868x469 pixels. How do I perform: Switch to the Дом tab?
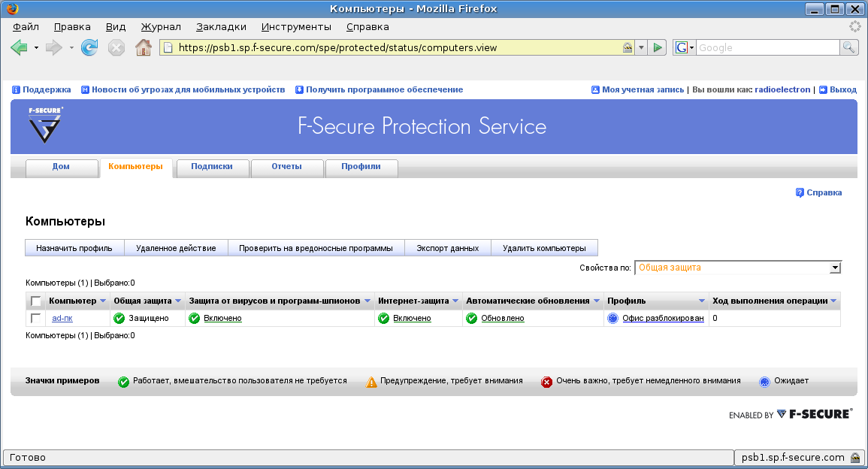pos(61,167)
